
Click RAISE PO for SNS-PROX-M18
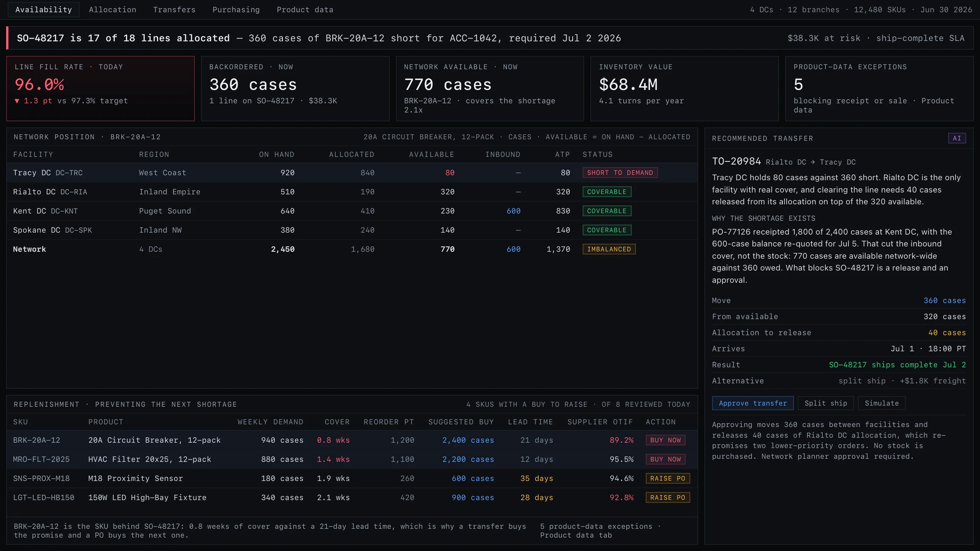point(668,478)
